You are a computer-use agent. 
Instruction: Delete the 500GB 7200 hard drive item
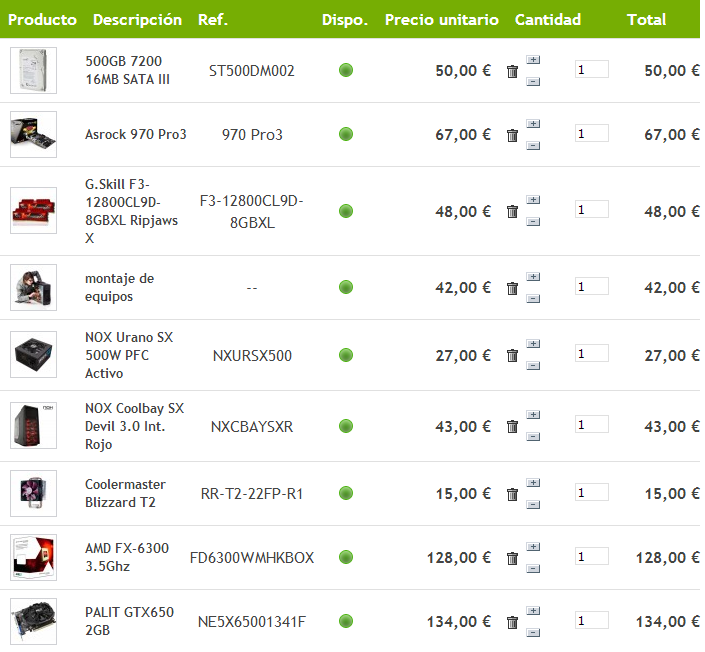(512, 71)
